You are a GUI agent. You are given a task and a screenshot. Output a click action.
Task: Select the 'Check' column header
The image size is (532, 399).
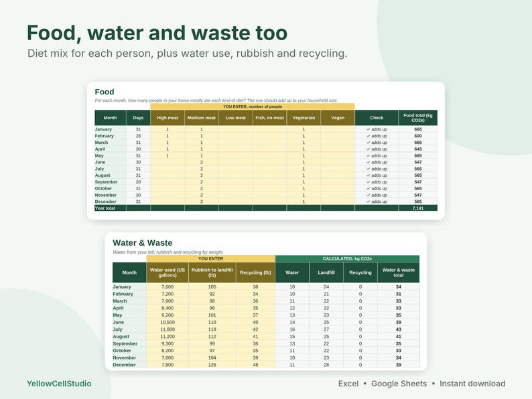377,118
